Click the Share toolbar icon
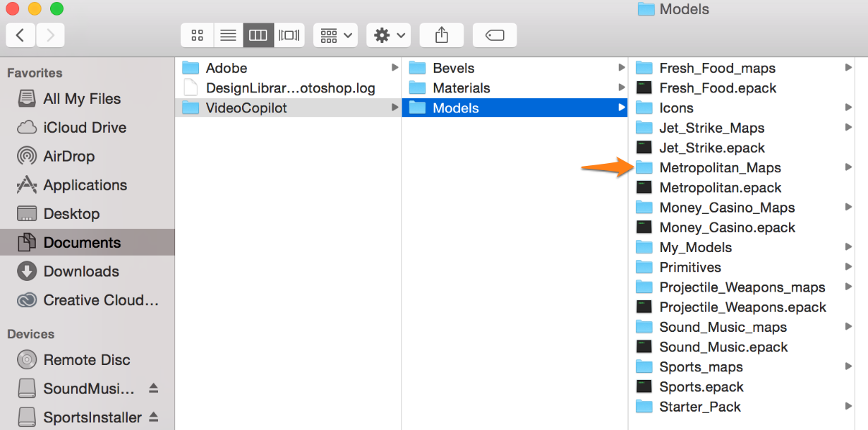 tap(442, 35)
